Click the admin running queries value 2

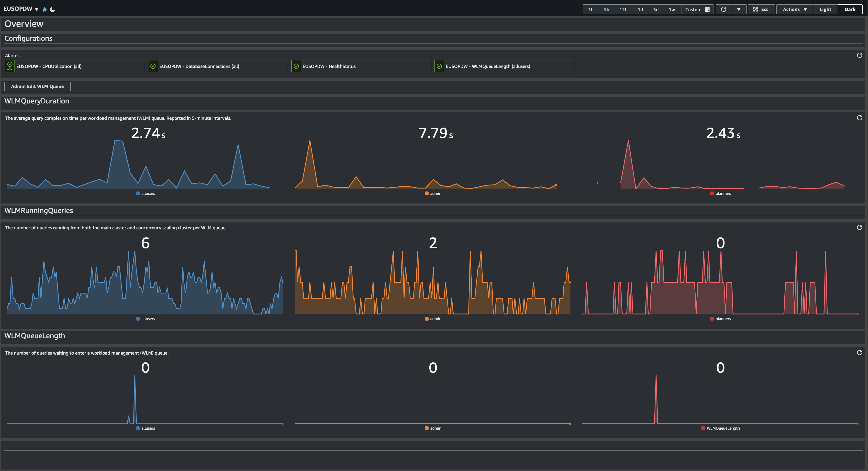[x=433, y=243]
